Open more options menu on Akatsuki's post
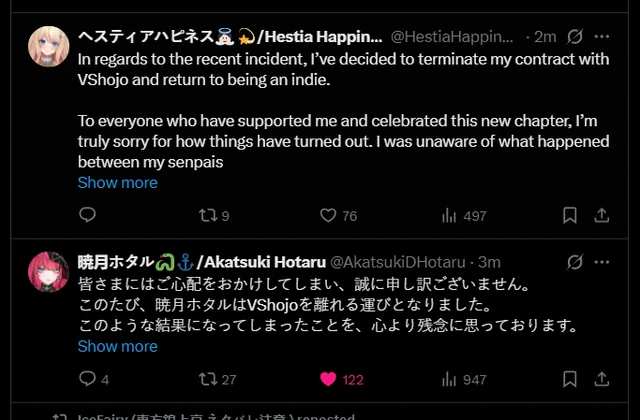The width and height of the screenshot is (640, 420). 603,262
